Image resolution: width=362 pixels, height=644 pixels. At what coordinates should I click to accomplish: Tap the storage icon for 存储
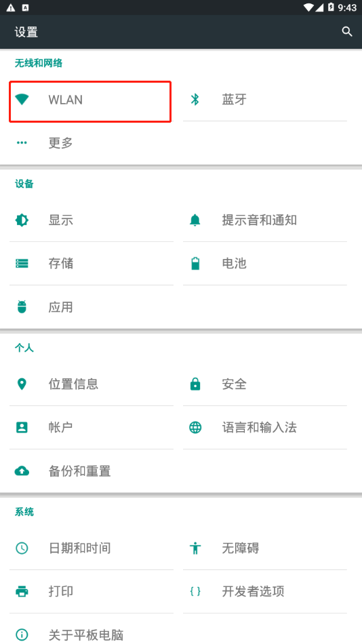click(x=22, y=263)
